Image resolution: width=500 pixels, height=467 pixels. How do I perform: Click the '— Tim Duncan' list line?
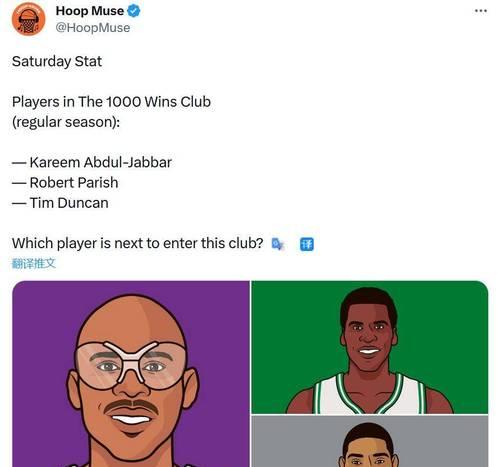(60, 203)
